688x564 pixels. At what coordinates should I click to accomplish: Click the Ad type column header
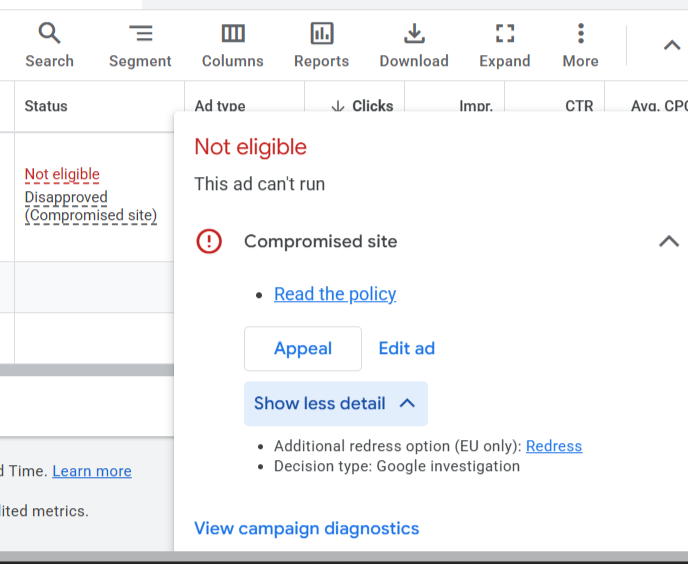(220, 106)
